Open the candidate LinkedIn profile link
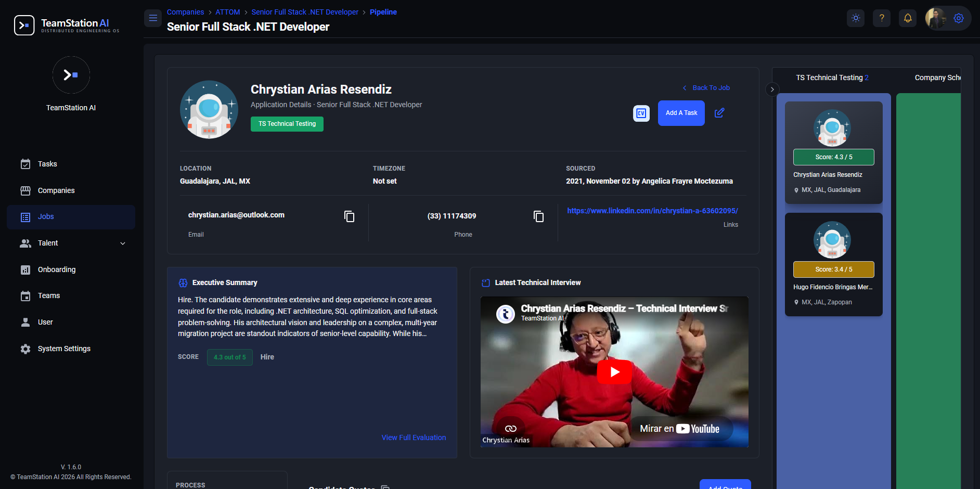Viewport: 980px width, 489px height. (652, 211)
